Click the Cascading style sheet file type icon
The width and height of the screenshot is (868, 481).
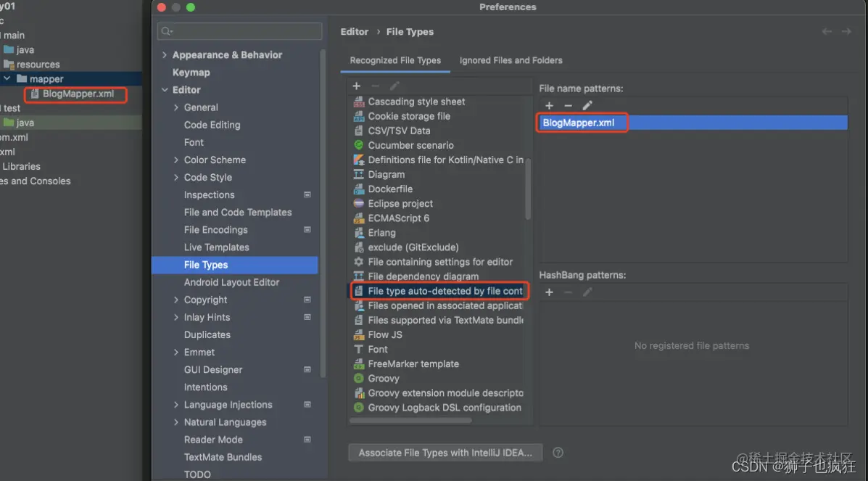[359, 102]
